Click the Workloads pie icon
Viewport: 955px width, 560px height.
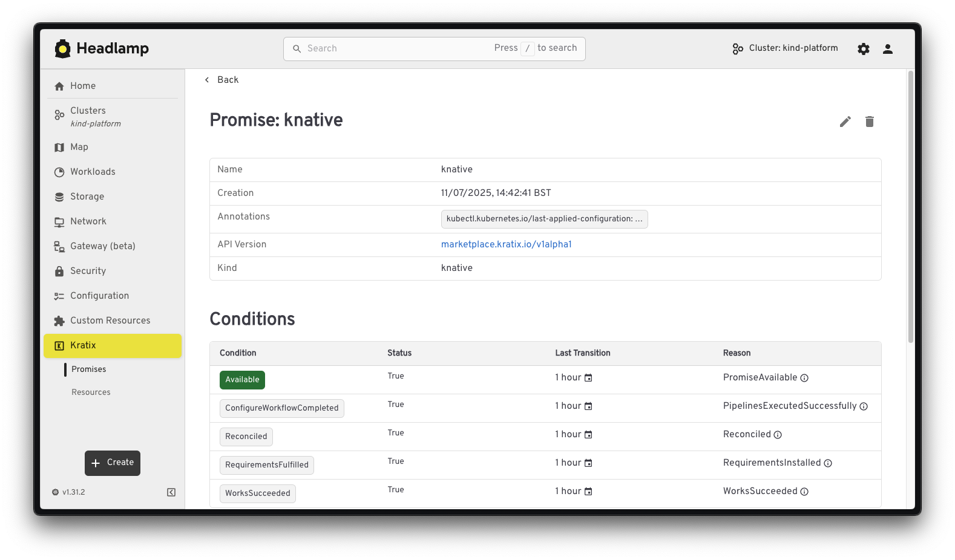59,172
